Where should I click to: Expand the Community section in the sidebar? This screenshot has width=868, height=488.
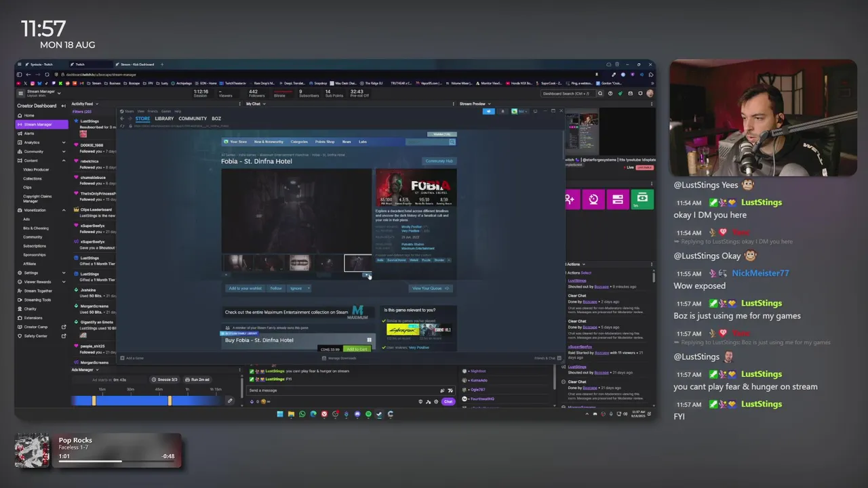point(64,151)
